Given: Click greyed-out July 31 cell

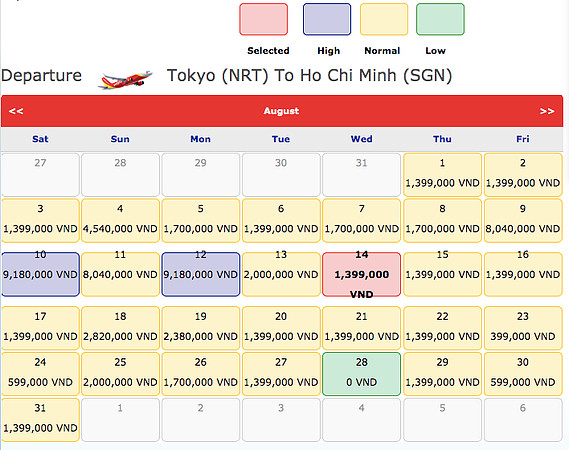Looking at the screenshot, I should [361, 175].
